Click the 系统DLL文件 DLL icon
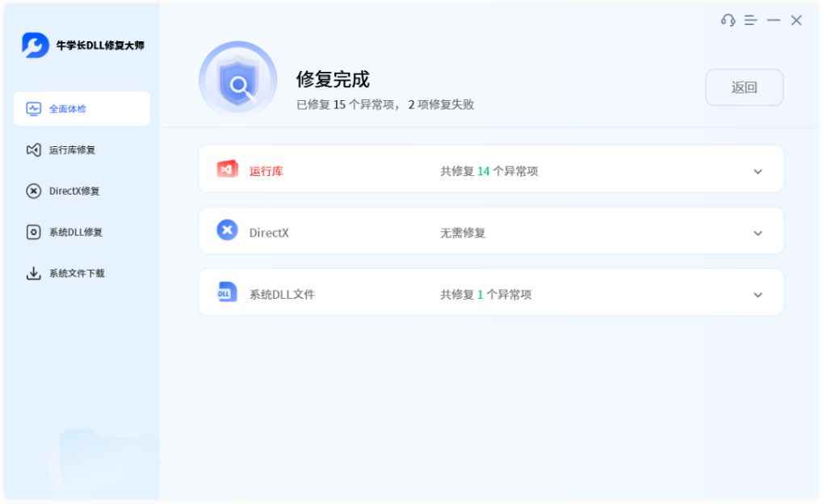The width and height of the screenshot is (823, 504). coord(226,292)
